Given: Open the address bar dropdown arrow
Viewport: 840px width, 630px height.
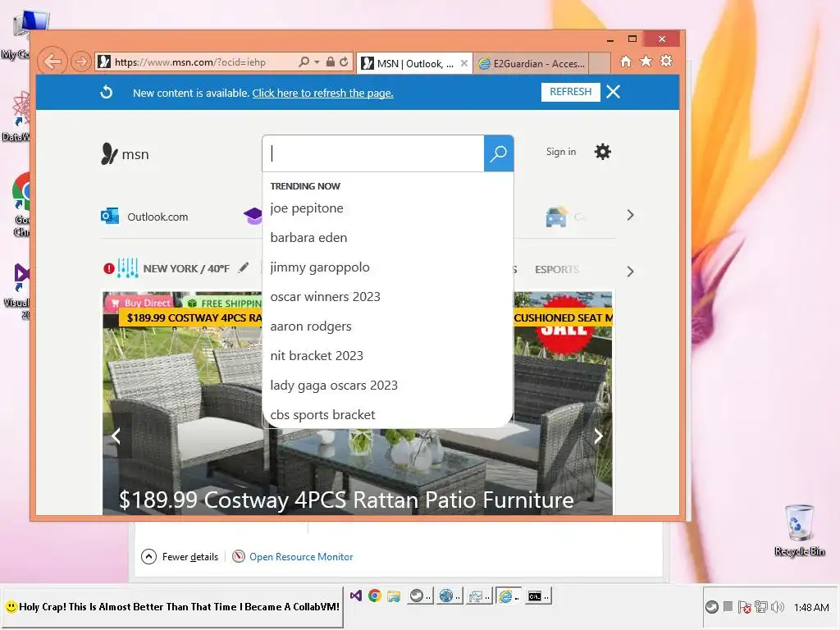Looking at the screenshot, I should pos(317,62).
